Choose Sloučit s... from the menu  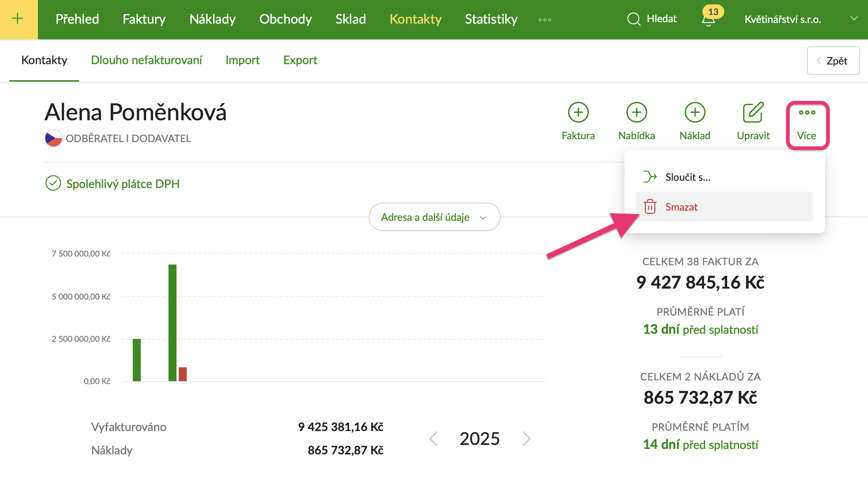[x=724, y=177]
